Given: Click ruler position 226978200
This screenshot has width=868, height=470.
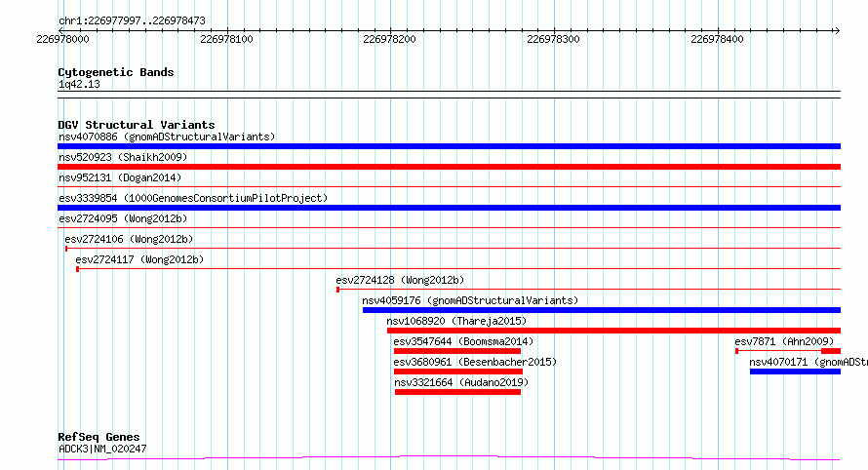Looking at the screenshot, I should tap(389, 39).
